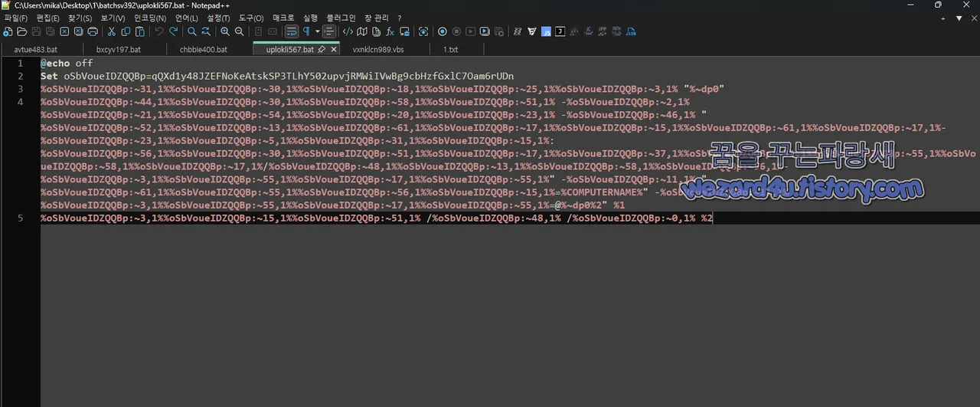The height and width of the screenshot is (407, 980).
Task: Open the 보기(V) menu
Action: pos(113,18)
